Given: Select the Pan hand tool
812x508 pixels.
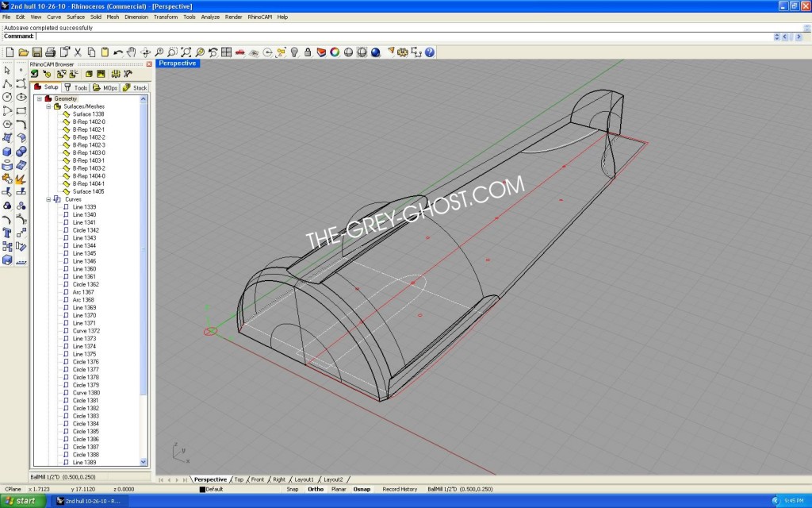Looking at the screenshot, I should 132,52.
